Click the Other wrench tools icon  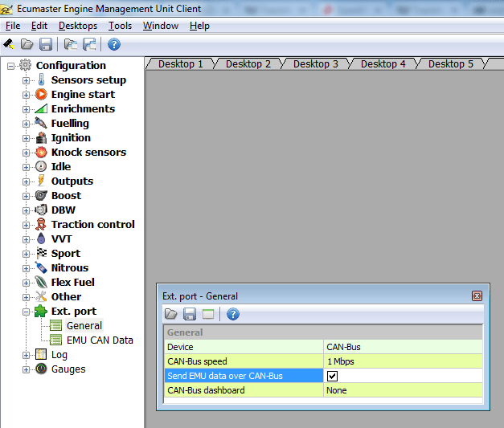tap(41, 296)
